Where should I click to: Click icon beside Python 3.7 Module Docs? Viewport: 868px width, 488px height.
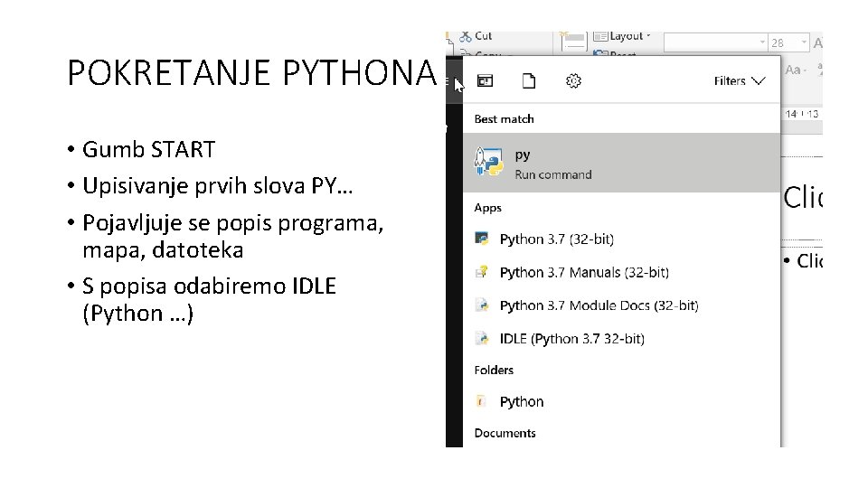click(482, 305)
